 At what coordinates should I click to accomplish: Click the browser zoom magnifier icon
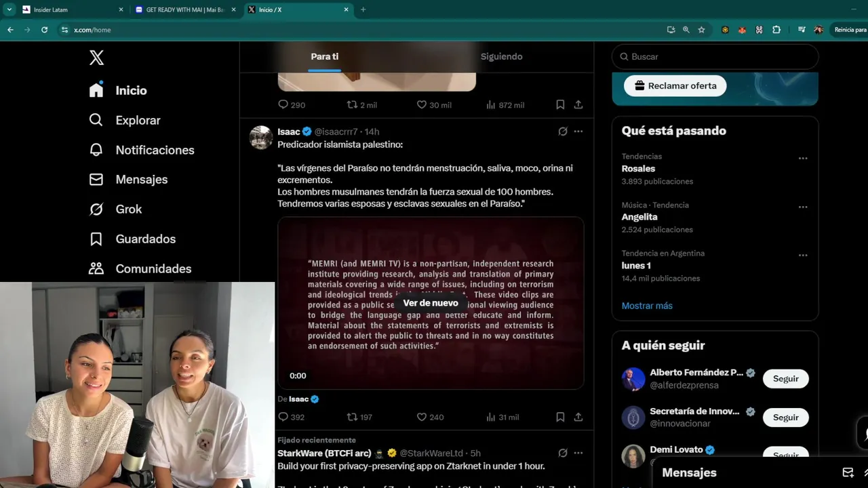click(686, 30)
